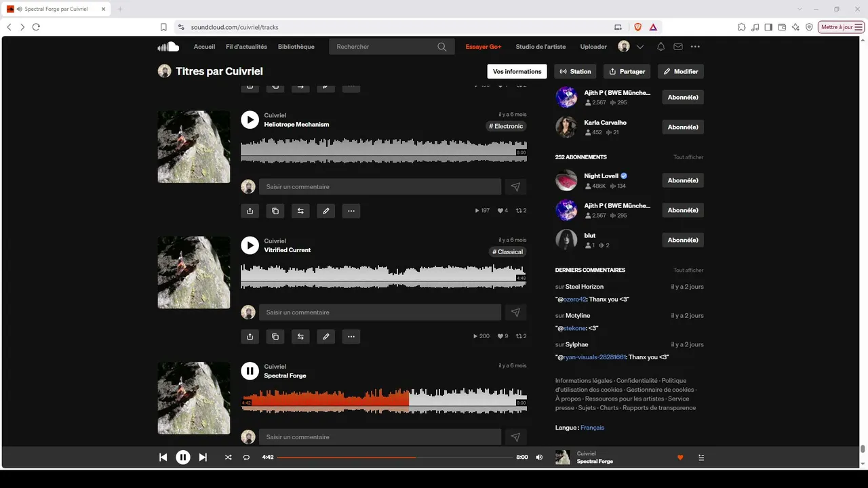Open Studio de l'artiste

point(540,47)
